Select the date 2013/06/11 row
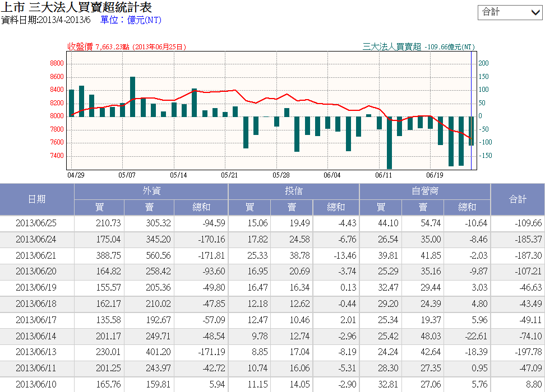Viewport: 545px width, 392px height. (272, 368)
